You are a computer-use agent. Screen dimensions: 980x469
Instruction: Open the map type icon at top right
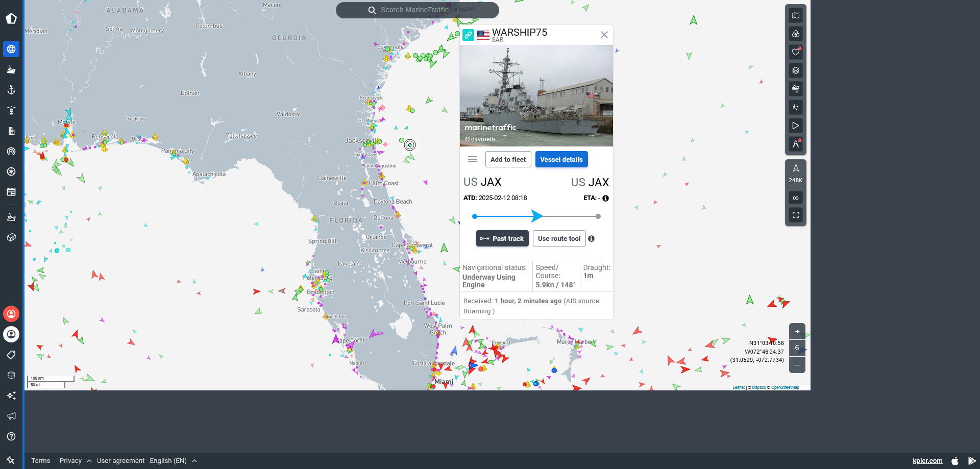[x=795, y=15]
